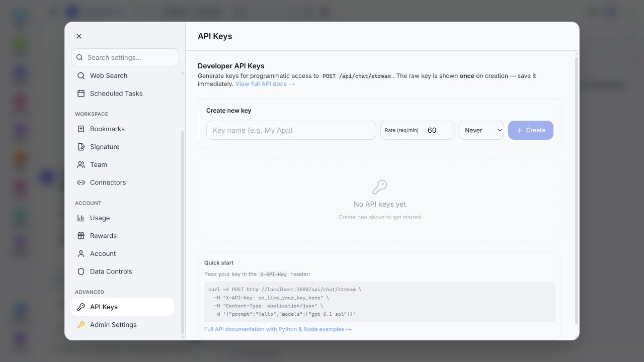Viewport: 644px width, 362px height.
Task: Open the Team section
Action: point(123,165)
